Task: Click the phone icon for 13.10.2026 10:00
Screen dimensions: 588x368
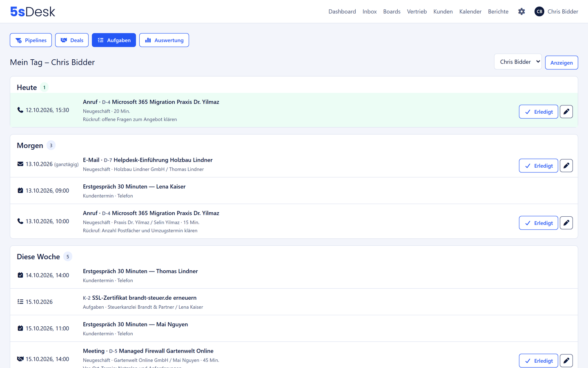Action: pos(20,221)
